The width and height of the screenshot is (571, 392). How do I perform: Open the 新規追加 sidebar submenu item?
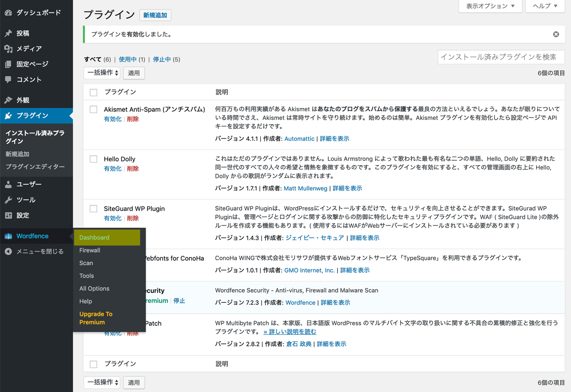[x=17, y=154]
